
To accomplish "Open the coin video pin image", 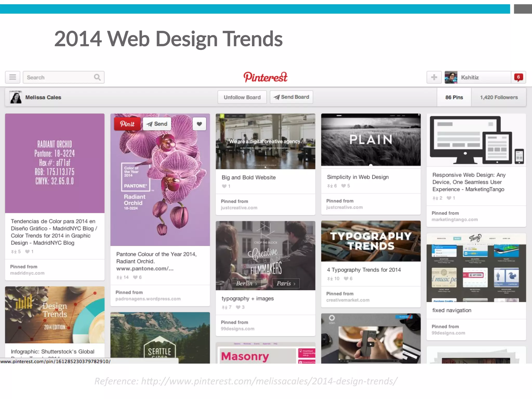I will 371,338.
